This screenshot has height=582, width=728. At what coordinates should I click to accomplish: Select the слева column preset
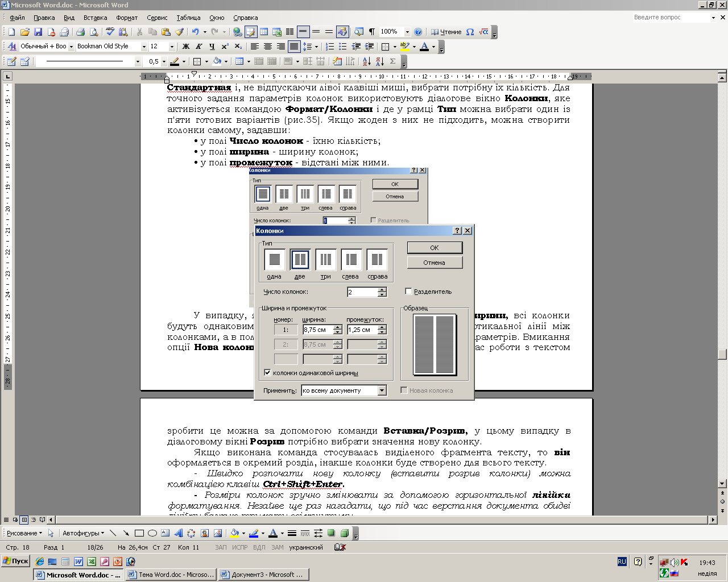click(x=351, y=260)
